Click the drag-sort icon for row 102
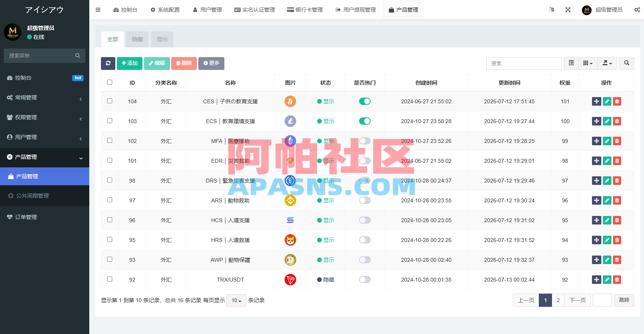 (597, 141)
